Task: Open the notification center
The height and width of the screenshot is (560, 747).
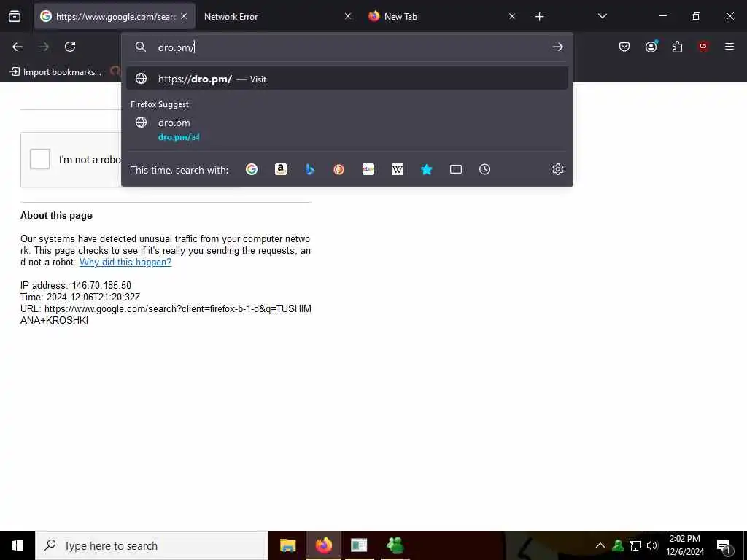Action: tap(724, 546)
